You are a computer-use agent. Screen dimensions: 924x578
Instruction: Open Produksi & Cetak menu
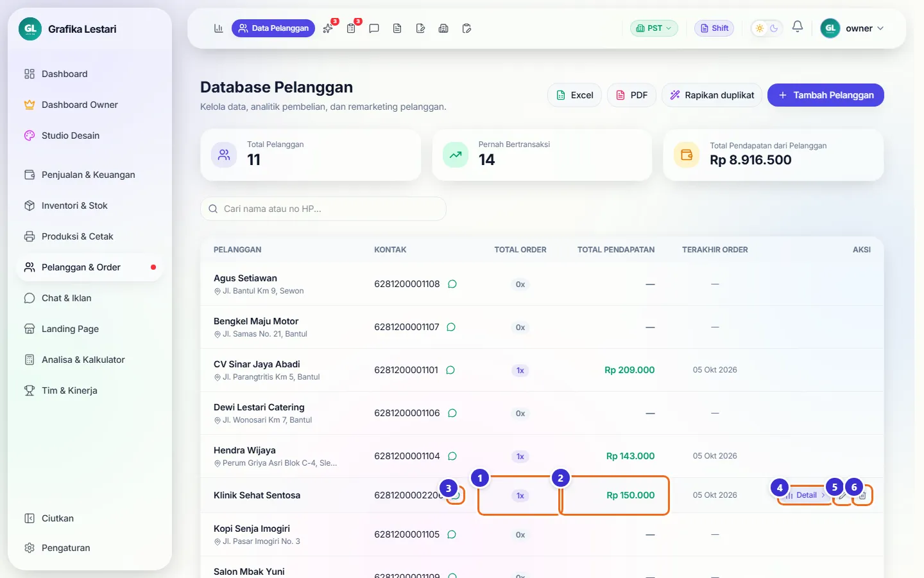tap(90, 236)
